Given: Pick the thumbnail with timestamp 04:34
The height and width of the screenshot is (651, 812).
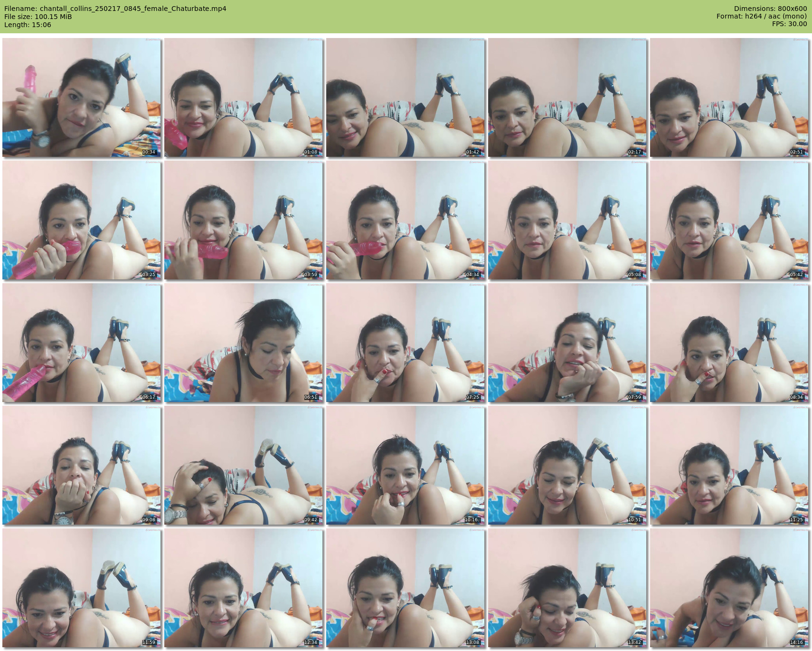Looking at the screenshot, I should pyautogui.click(x=406, y=220).
